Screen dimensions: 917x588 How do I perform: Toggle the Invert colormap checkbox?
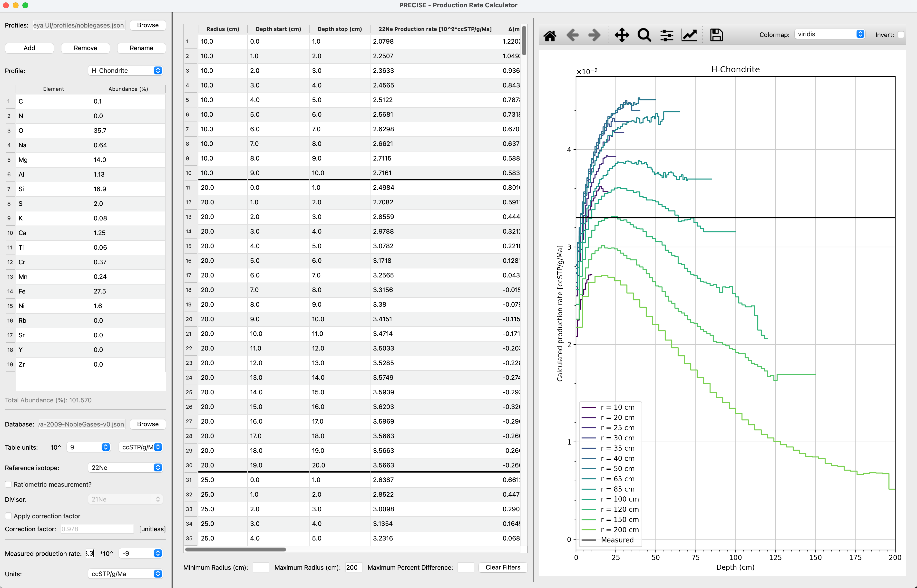(x=901, y=35)
